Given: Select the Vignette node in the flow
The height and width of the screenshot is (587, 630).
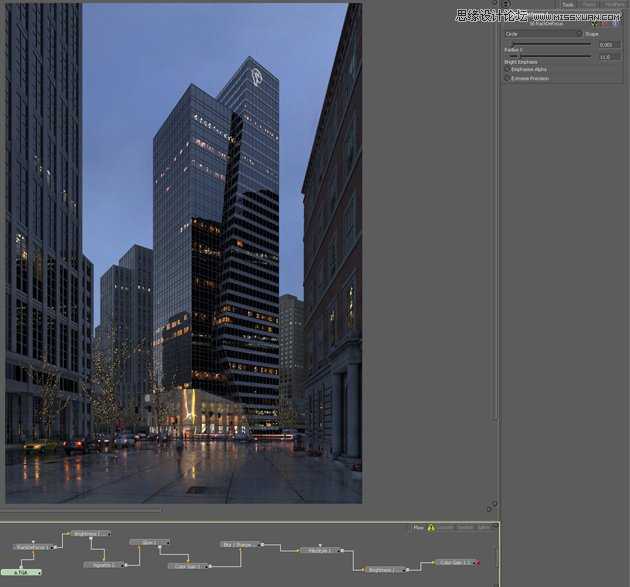Looking at the screenshot, I should pos(104,565).
